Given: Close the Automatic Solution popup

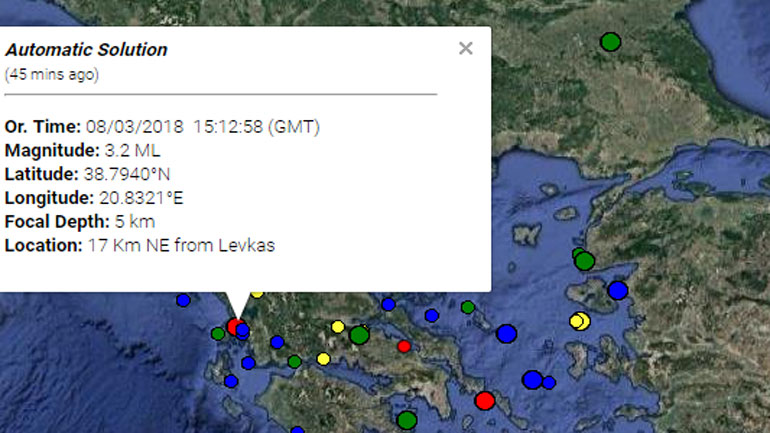Looking at the screenshot, I should (466, 48).
